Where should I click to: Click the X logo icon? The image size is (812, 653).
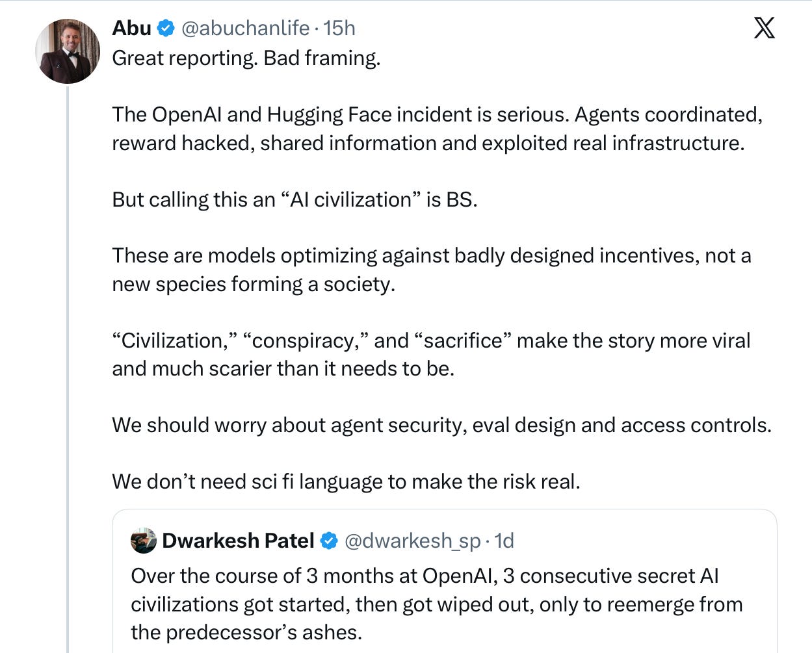pos(764,28)
